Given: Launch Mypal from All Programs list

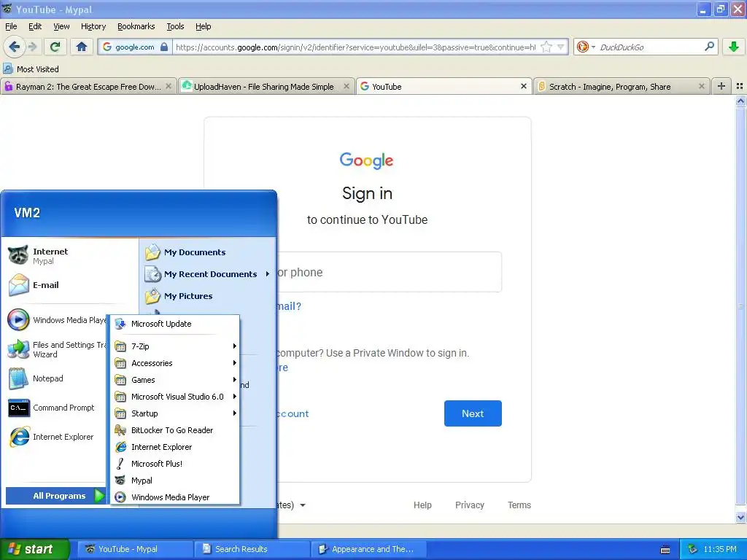Looking at the screenshot, I should [175, 481].
